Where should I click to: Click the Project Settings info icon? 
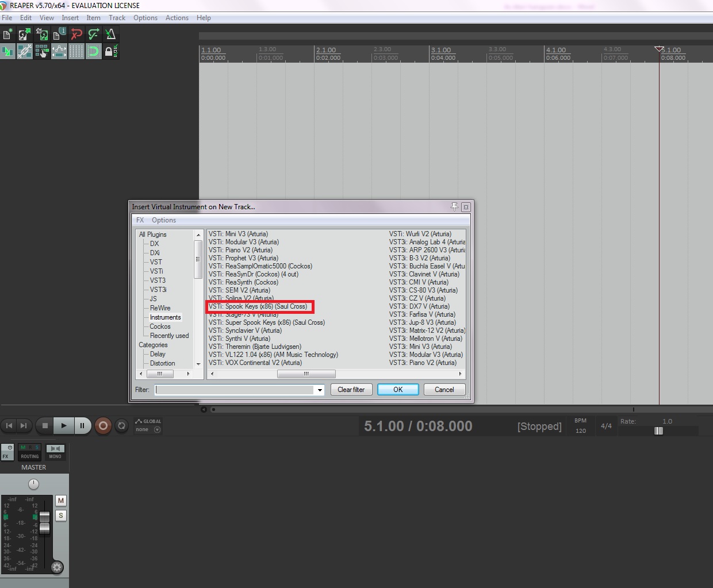pos(59,34)
